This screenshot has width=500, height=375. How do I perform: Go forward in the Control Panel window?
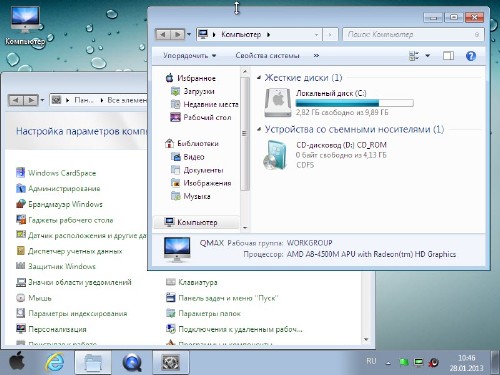(31, 100)
